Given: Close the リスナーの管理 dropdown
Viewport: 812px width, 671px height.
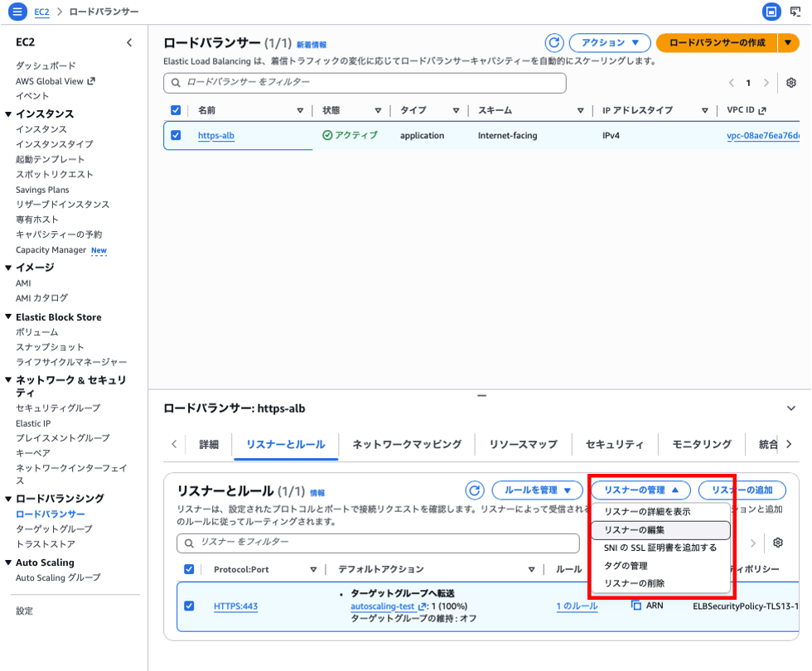Looking at the screenshot, I should [640, 490].
